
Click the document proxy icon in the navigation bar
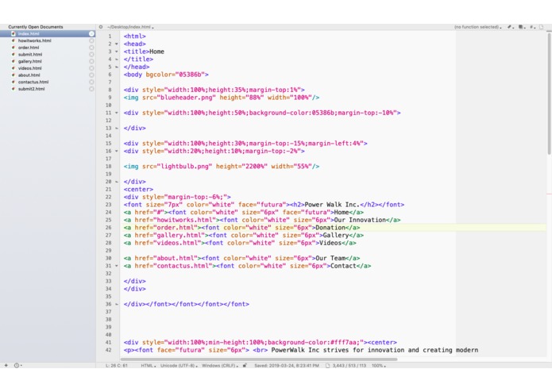[x=541, y=27]
